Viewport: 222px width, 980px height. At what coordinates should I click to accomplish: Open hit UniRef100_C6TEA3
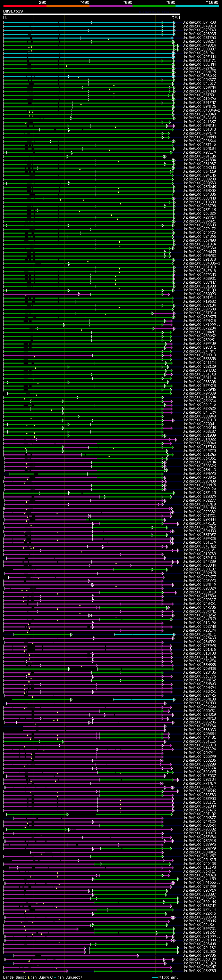199,38
